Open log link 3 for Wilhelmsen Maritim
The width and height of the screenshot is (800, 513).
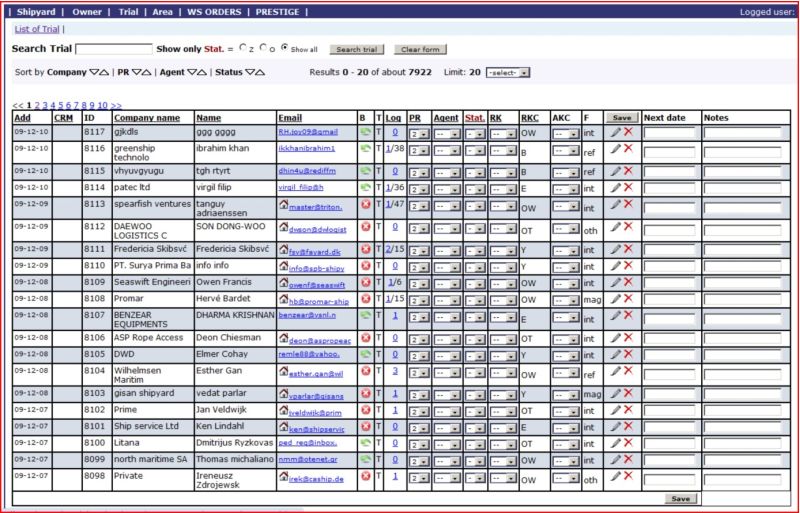(395, 371)
